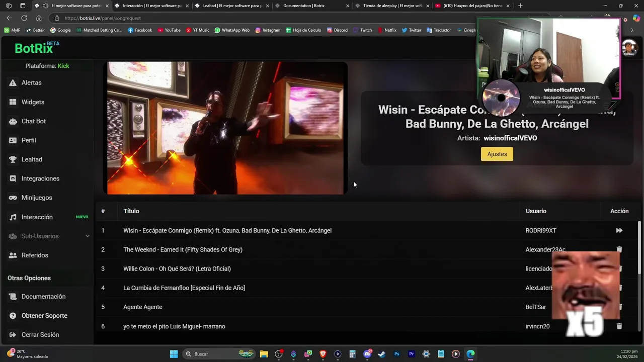
Task: Open the Traductor bookmark
Action: (x=439, y=30)
